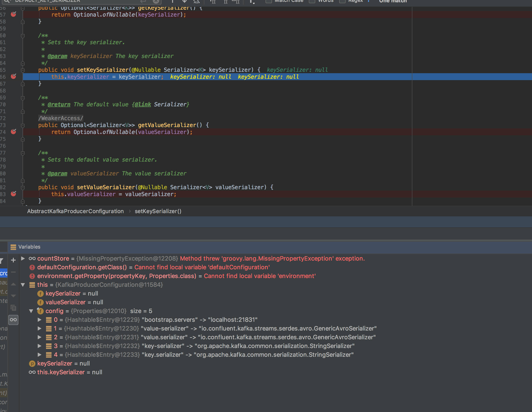Select the Variables panel tab

tap(29, 247)
